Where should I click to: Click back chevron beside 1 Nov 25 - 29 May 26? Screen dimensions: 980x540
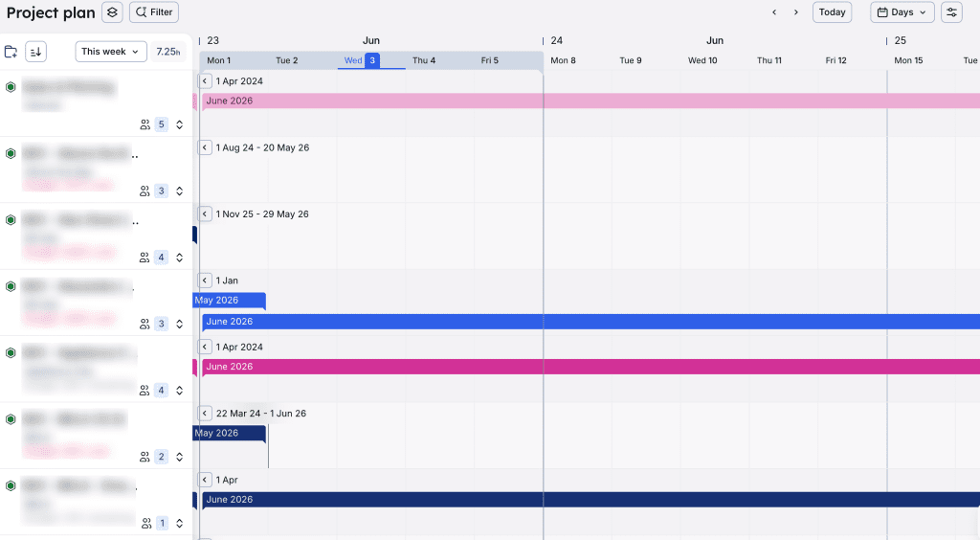[x=205, y=214]
